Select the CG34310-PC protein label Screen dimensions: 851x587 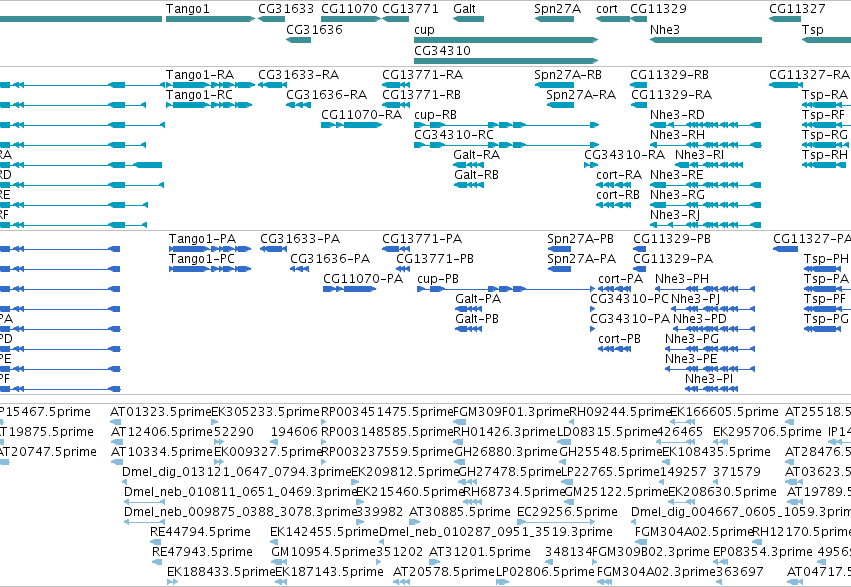[630, 299]
